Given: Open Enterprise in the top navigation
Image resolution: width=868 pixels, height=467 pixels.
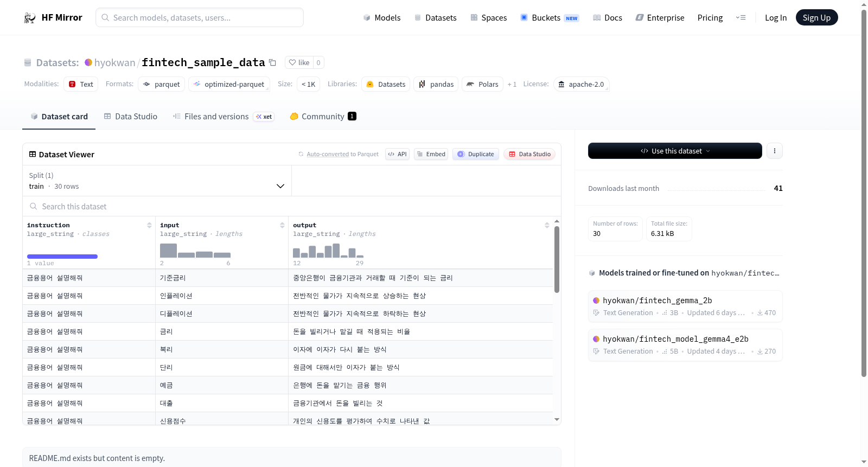Looking at the screenshot, I should [x=660, y=17].
